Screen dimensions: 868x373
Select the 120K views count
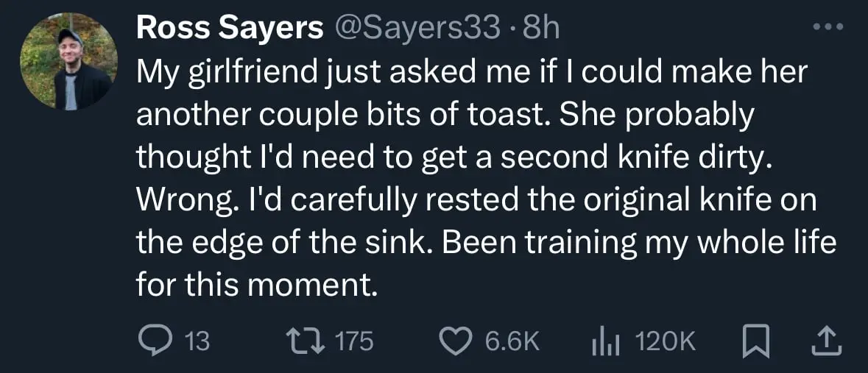click(665, 341)
